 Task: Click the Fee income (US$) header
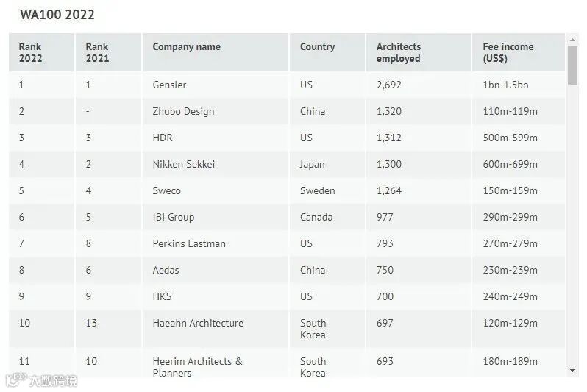pos(508,52)
